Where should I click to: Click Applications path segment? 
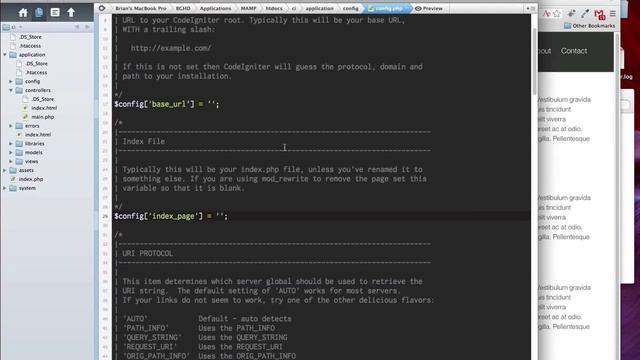tap(216, 8)
